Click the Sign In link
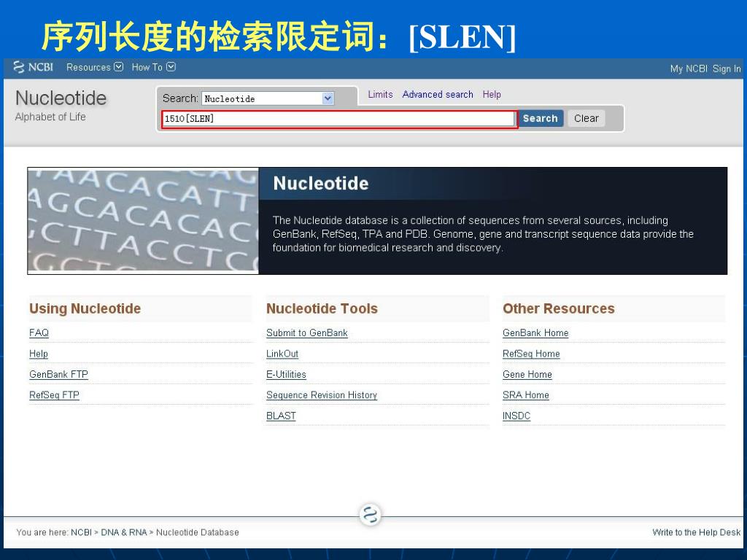The image size is (747, 560). (x=727, y=69)
